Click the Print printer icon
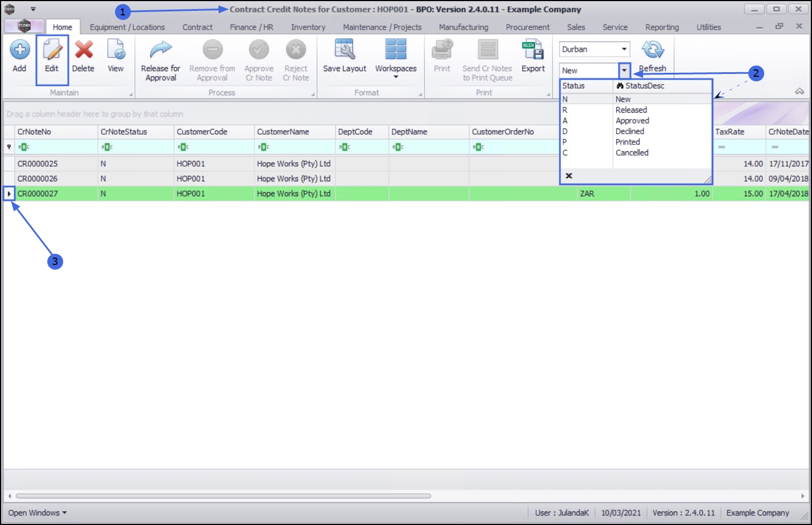 [442, 50]
